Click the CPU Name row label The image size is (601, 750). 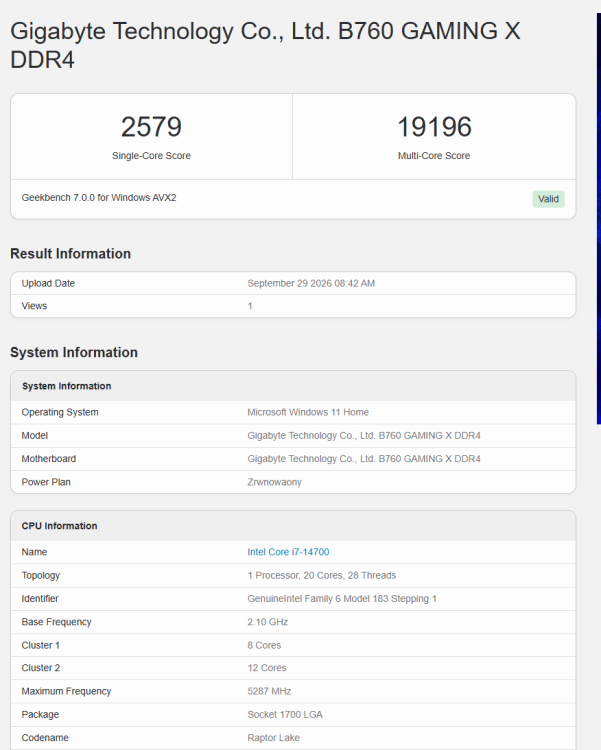coord(34,552)
